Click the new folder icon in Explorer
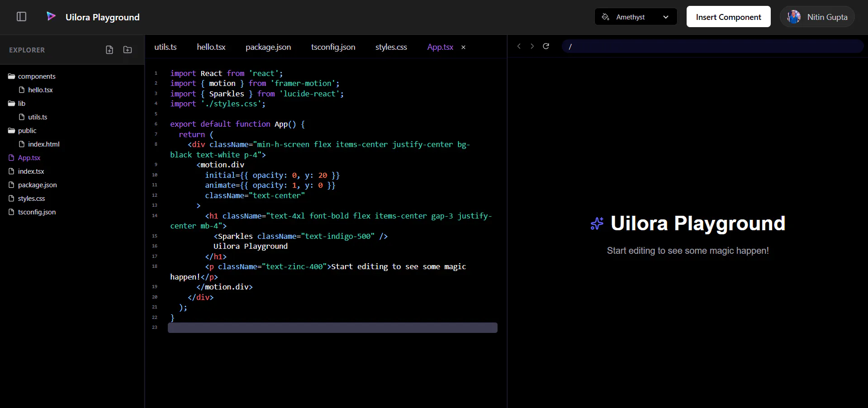 click(x=128, y=50)
